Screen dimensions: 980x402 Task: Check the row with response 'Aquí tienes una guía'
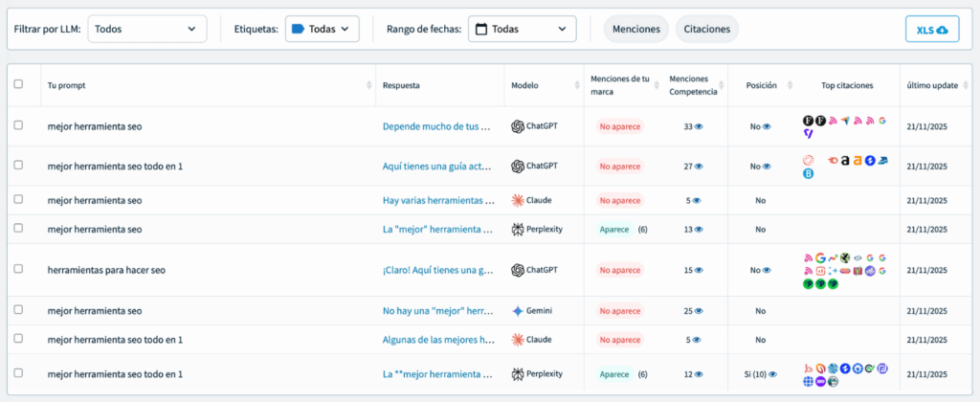pos(18,165)
